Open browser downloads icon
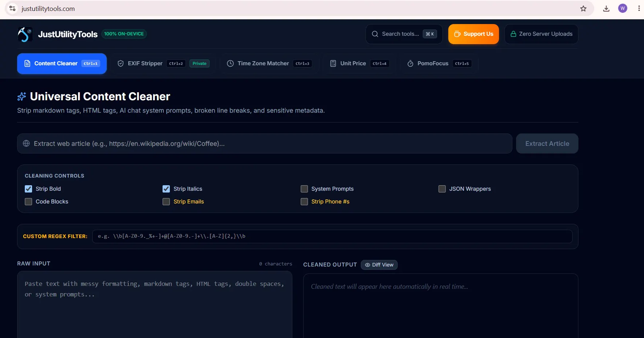The width and height of the screenshot is (644, 338). [606, 8]
